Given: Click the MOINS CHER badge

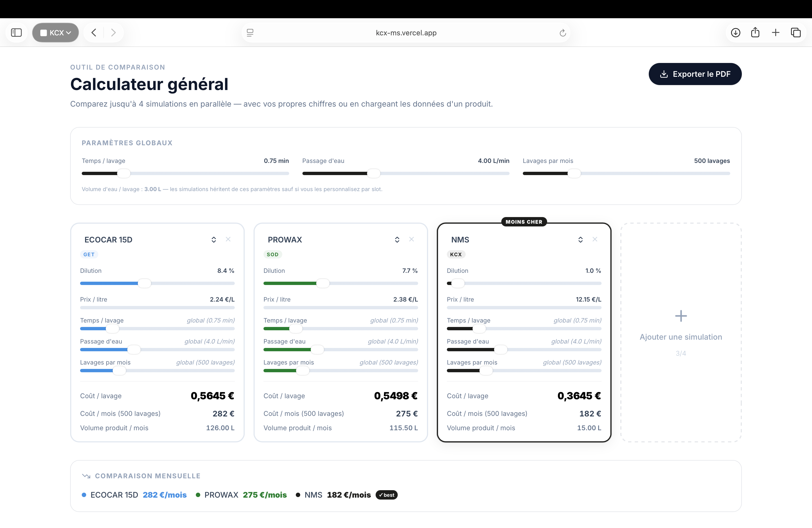Looking at the screenshot, I should [524, 222].
